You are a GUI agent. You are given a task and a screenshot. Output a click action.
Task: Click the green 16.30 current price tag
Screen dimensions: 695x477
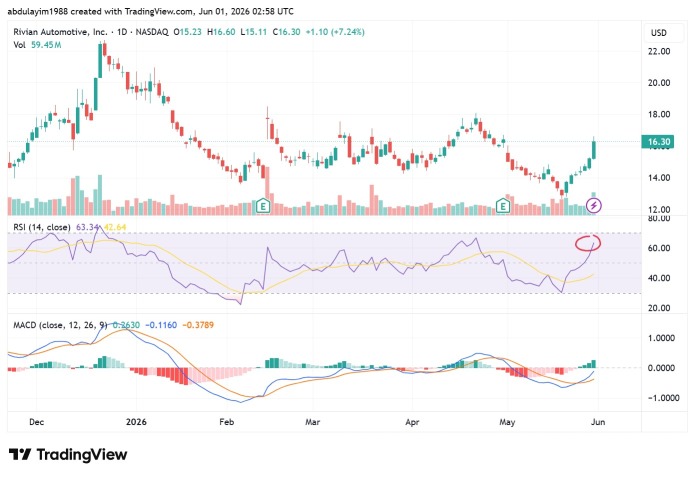point(658,142)
